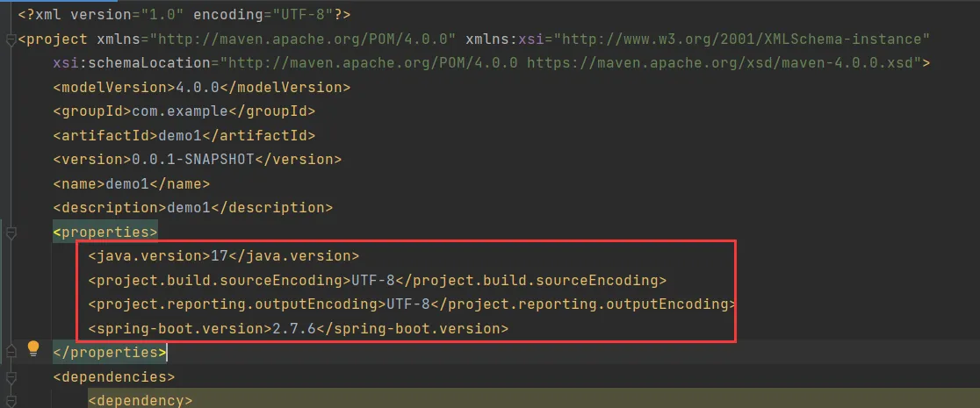
Task: Collapse the project element fold marker
Action: [10, 39]
